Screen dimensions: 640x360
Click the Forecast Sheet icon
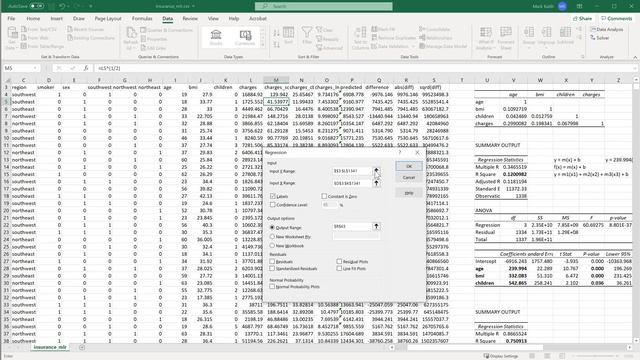coord(506,33)
